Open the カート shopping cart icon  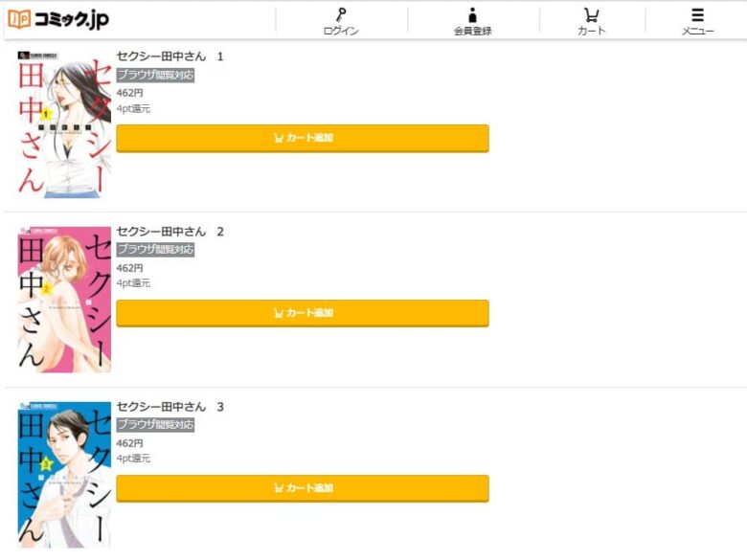click(591, 15)
